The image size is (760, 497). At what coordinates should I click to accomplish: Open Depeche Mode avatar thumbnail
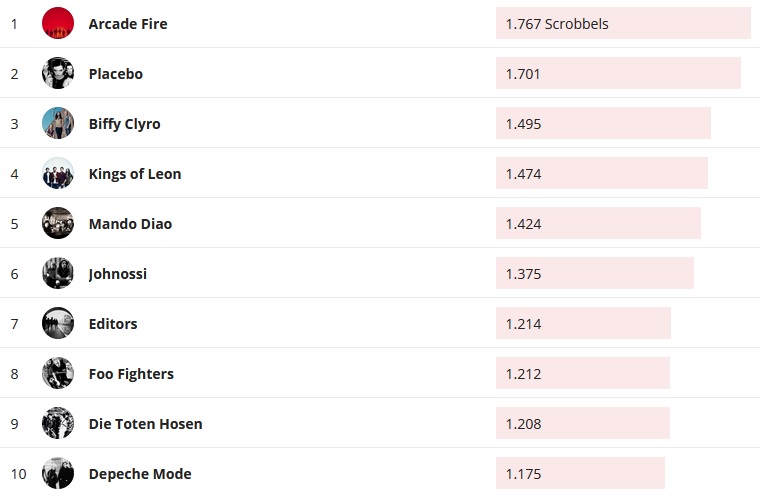point(58,473)
